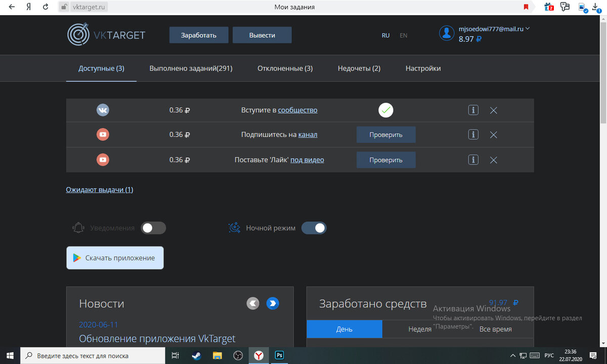The height and width of the screenshot is (364, 607).
Task: Open Ожидают выдачи (1) link
Action: [x=100, y=190]
